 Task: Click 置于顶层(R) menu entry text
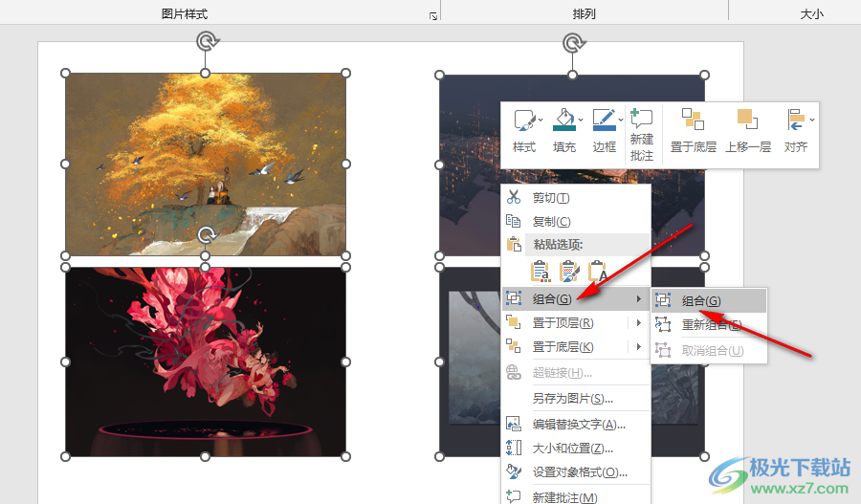563,323
